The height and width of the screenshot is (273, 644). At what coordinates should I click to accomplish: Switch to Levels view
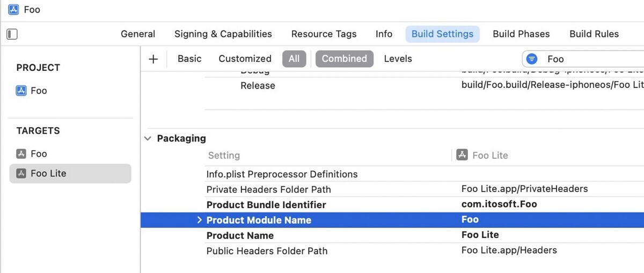point(398,59)
